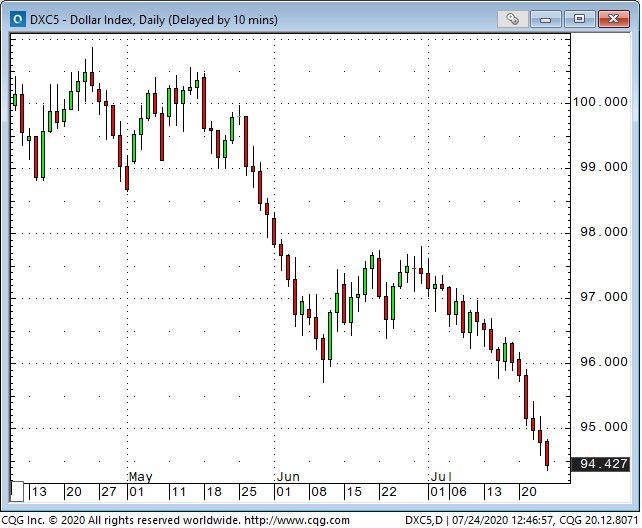Select the 100.000 price axis label
This screenshot has height=528, width=642.
pyautogui.click(x=600, y=102)
